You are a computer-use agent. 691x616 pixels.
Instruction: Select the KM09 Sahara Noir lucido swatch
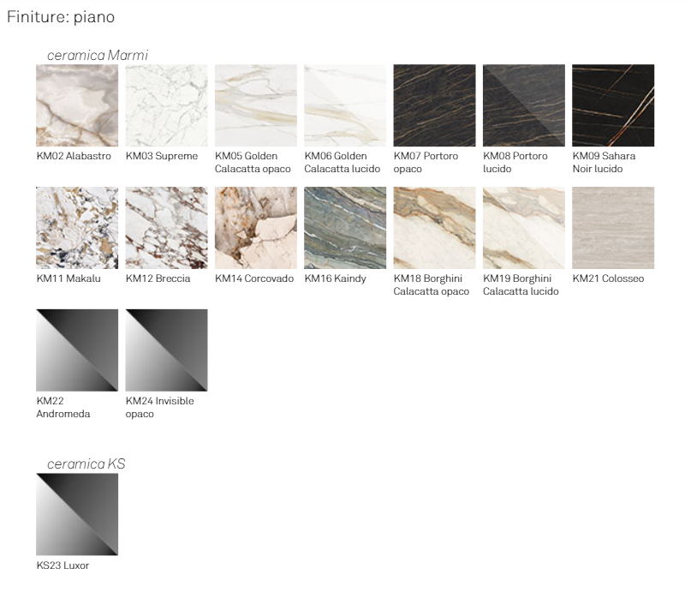point(613,105)
